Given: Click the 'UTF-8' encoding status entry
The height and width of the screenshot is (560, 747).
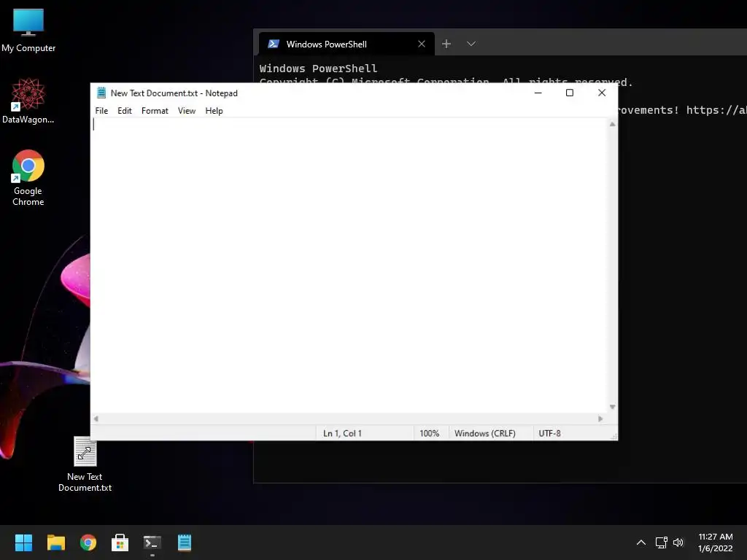Looking at the screenshot, I should click(549, 433).
